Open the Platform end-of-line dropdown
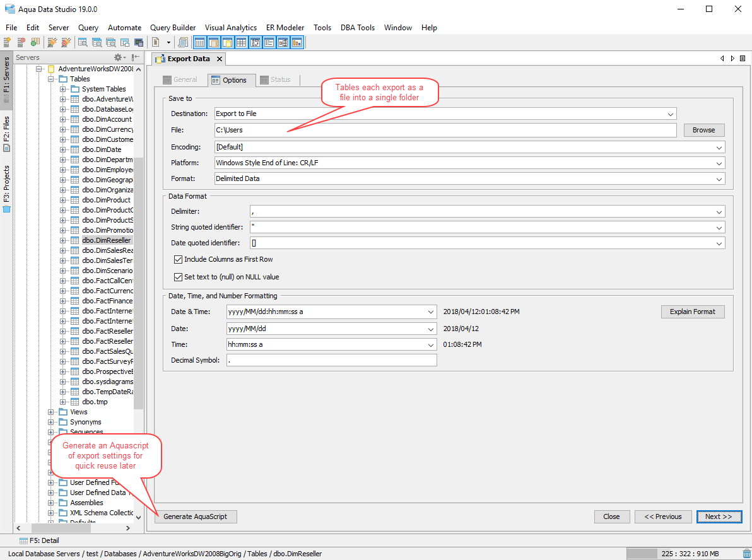 tap(719, 163)
